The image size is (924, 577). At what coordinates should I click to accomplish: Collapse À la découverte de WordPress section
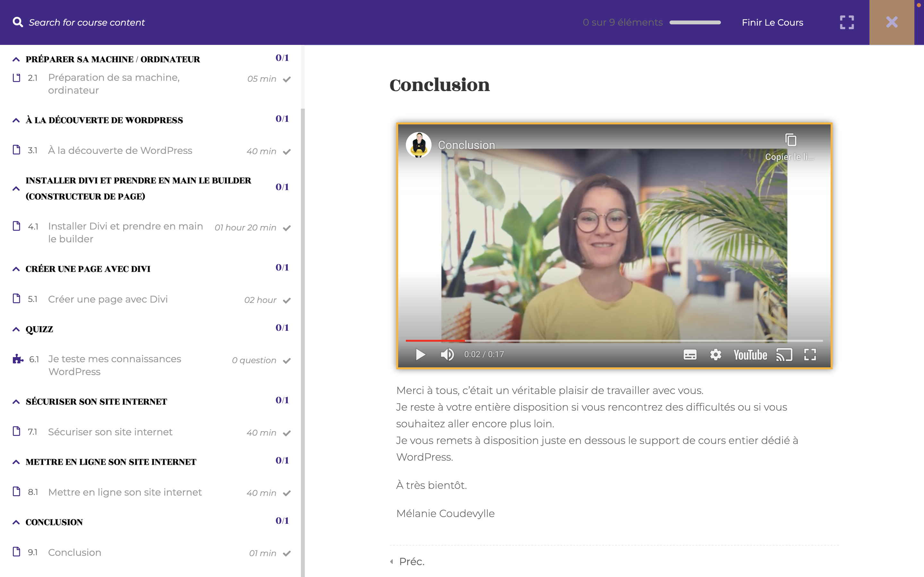point(16,120)
